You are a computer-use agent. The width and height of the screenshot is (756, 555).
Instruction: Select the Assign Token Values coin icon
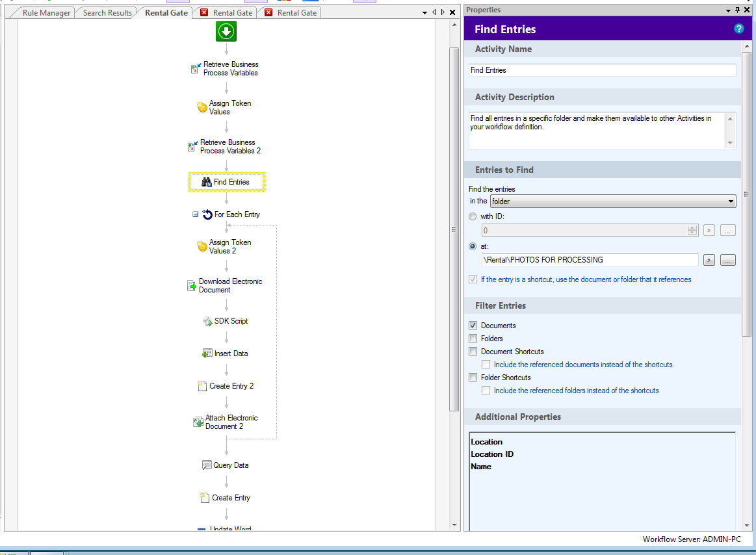pyautogui.click(x=202, y=107)
